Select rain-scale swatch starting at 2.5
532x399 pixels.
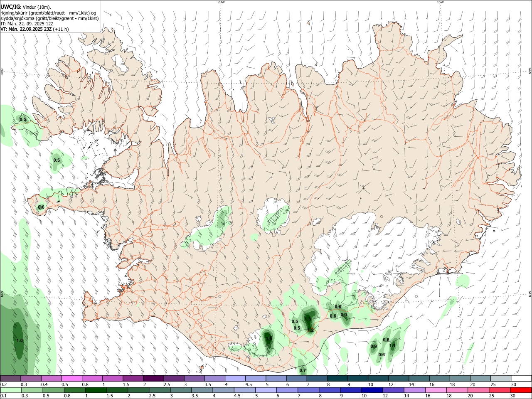pyautogui.click(x=160, y=390)
